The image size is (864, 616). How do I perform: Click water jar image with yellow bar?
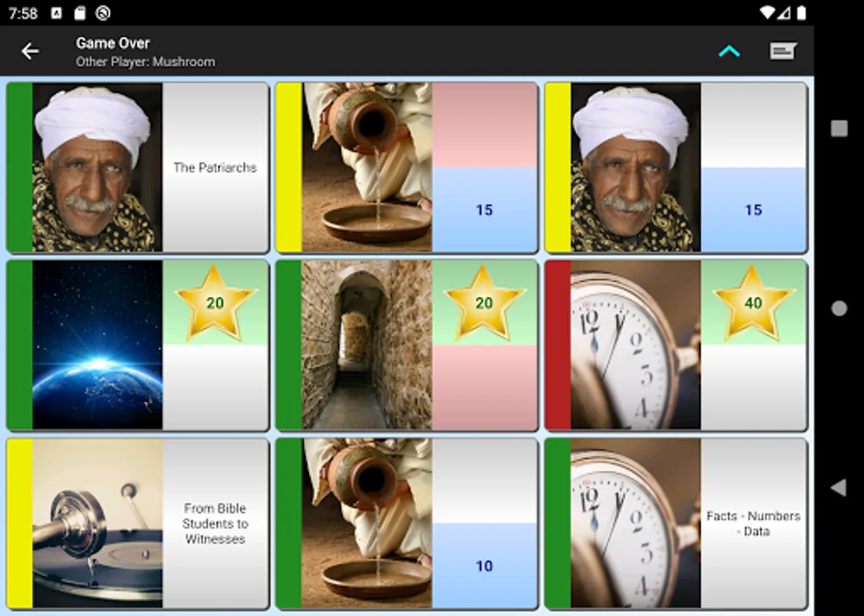coord(366,168)
